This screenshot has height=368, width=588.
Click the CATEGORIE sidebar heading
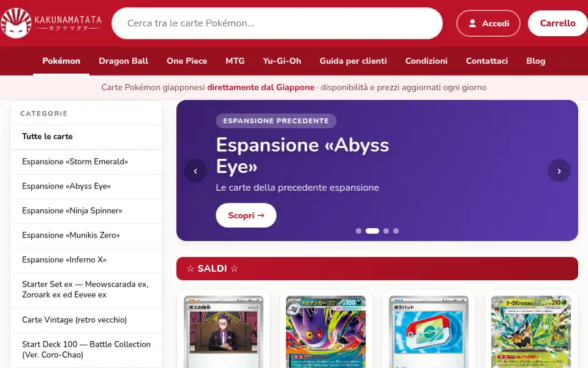44,113
